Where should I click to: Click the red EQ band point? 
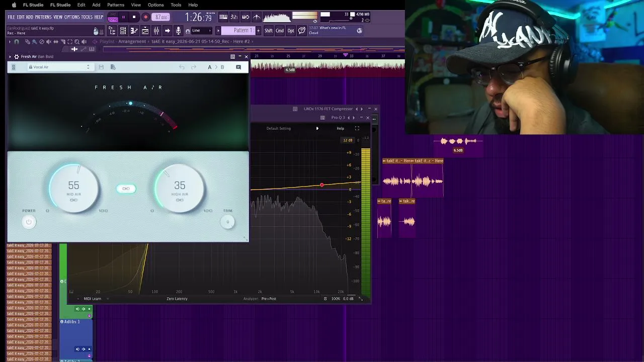tap(322, 186)
